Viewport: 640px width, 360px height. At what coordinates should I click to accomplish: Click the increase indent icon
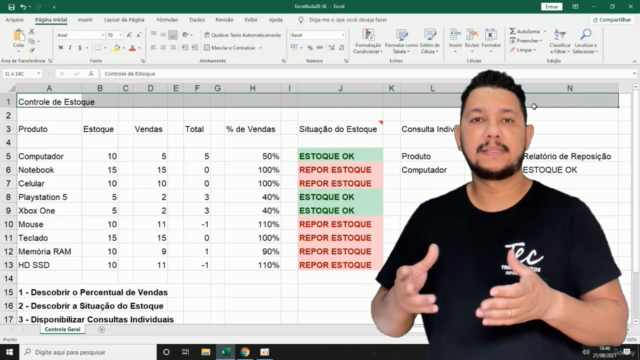pyautogui.click(x=195, y=48)
